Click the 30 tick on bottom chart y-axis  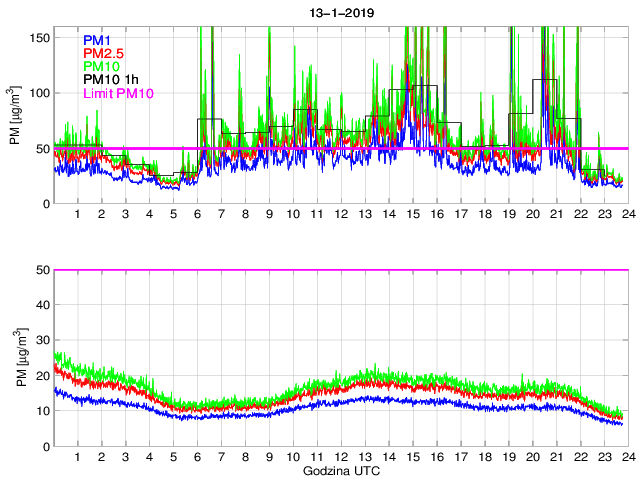[x=41, y=340]
